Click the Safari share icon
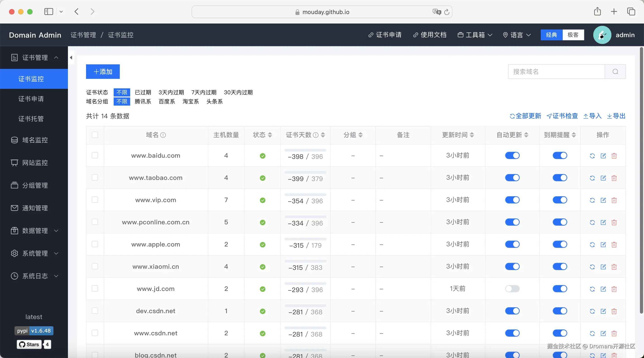 (597, 12)
